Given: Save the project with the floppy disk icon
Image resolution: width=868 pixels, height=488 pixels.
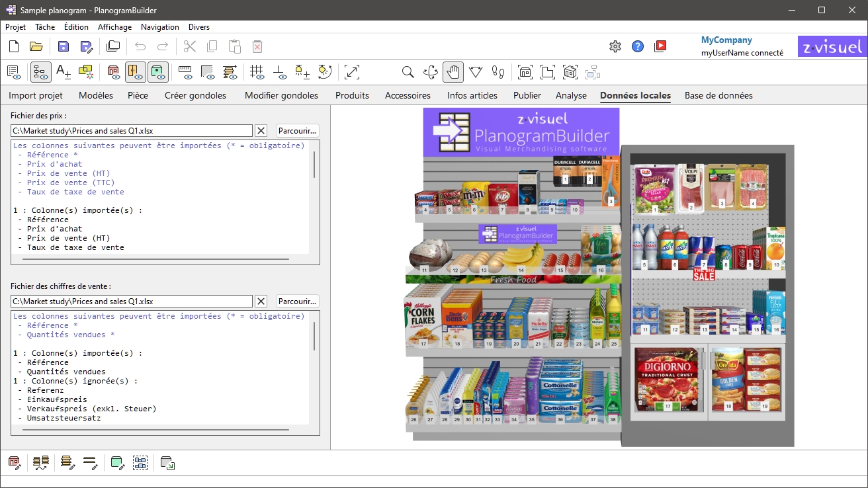Looking at the screenshot, I should click(x=64, y=46).
